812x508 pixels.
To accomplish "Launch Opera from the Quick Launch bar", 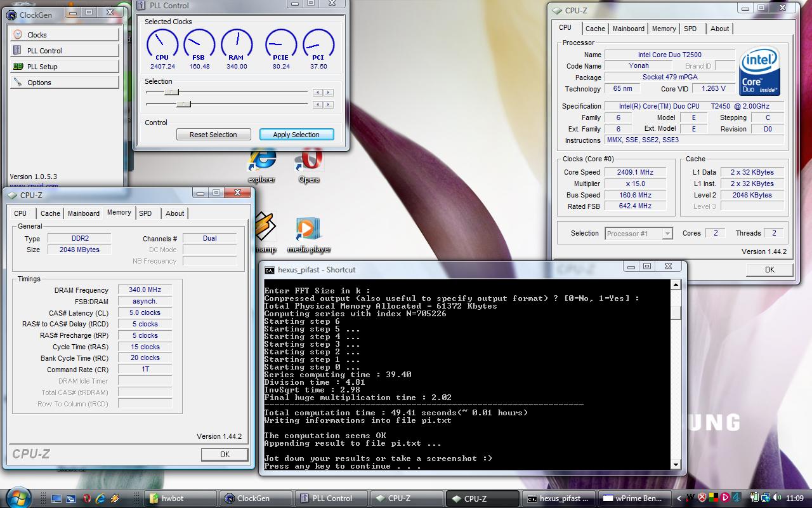I will tap(86, 498).
